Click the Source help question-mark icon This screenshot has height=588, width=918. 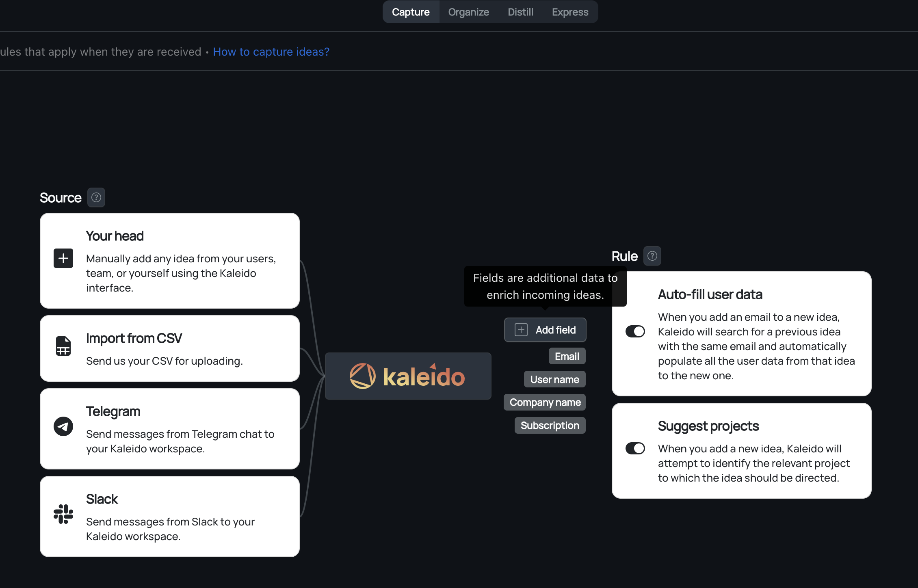pos(96,198)
